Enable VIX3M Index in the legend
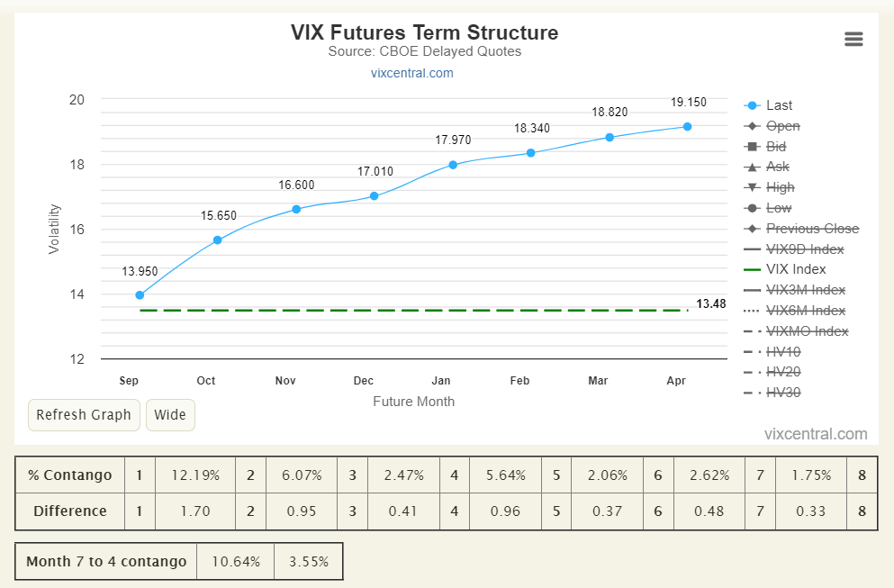894x588 pixels. [x=795, y=290]
